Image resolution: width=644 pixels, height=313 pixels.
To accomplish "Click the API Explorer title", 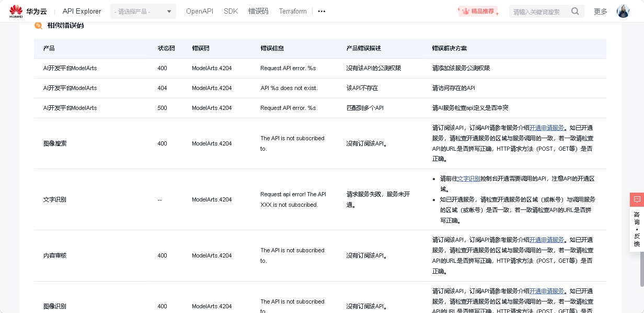I will pos(82,11).
